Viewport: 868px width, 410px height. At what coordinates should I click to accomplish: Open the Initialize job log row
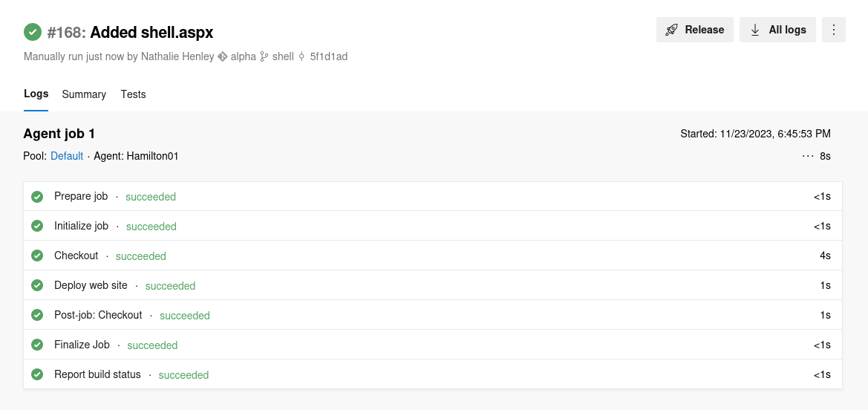pyautogui.click(x=433, y=226)
